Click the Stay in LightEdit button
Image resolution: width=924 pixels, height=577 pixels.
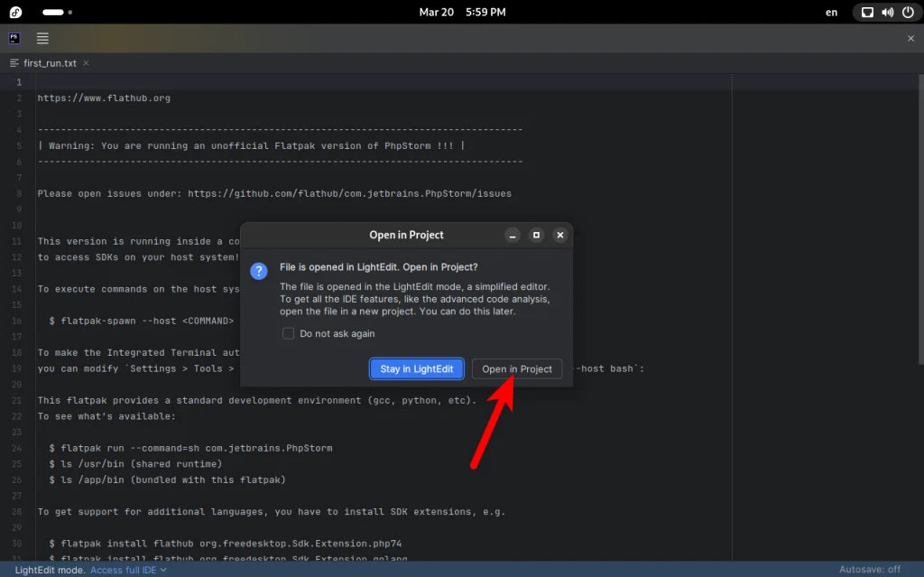pyautogui.click(x=416, y=368)
